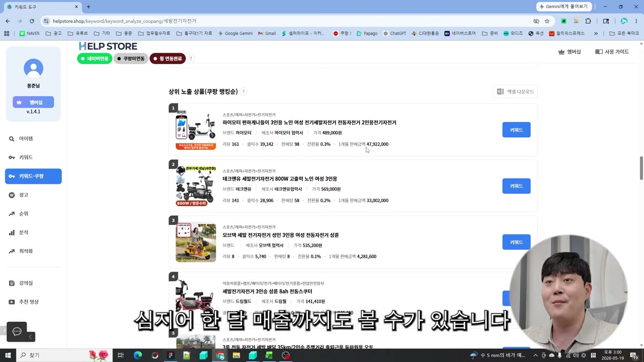
Task: Toggle the 쿠팡미연동 status pill
Action: pos(130,59)
